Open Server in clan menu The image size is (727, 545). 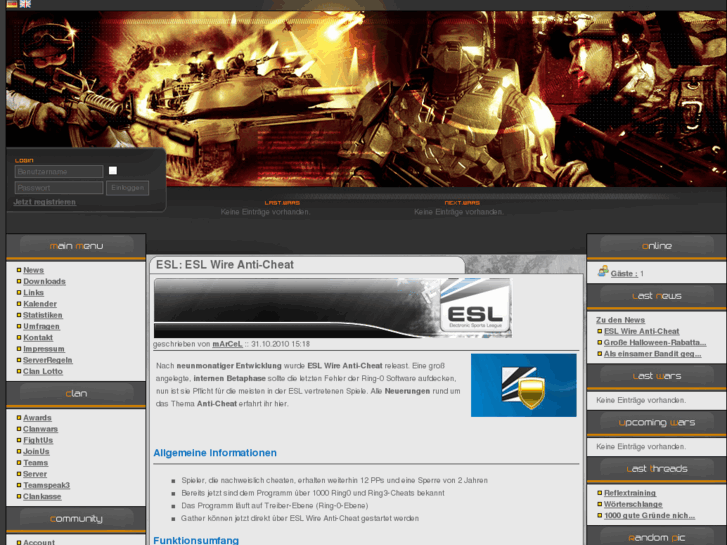pyautogui.click(x=35, y=474)
